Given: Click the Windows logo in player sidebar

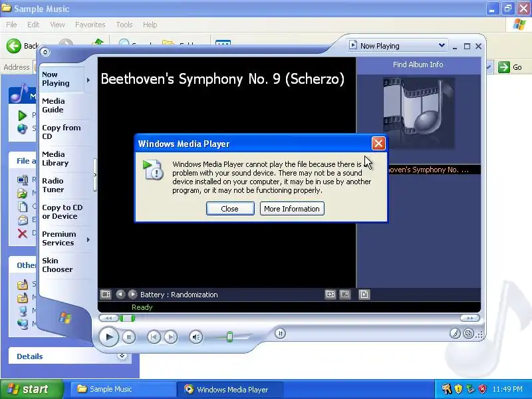Looking at the screenshot, I should point(65,318).
